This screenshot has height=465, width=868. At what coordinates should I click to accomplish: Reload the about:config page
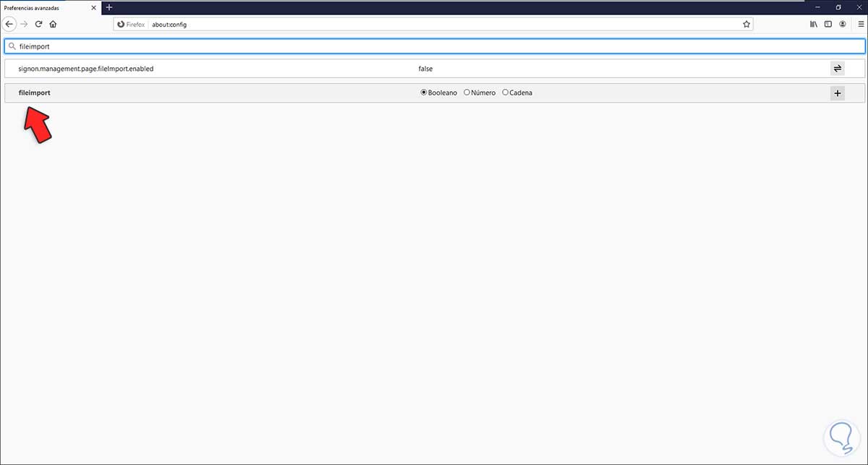[38, 24]
